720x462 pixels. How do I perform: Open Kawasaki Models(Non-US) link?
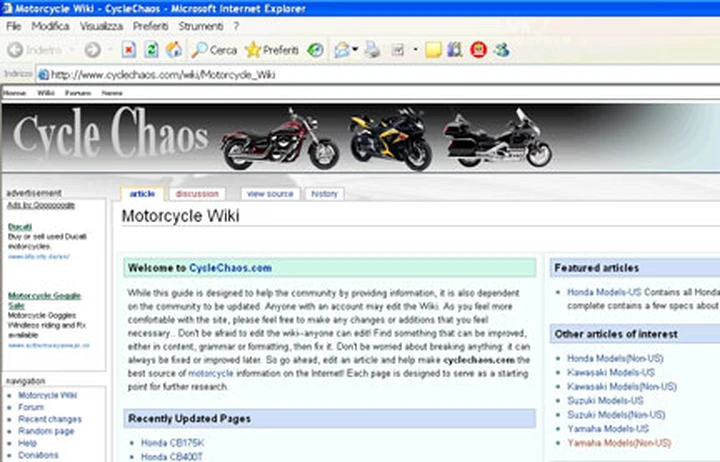(x=622, y=387)
